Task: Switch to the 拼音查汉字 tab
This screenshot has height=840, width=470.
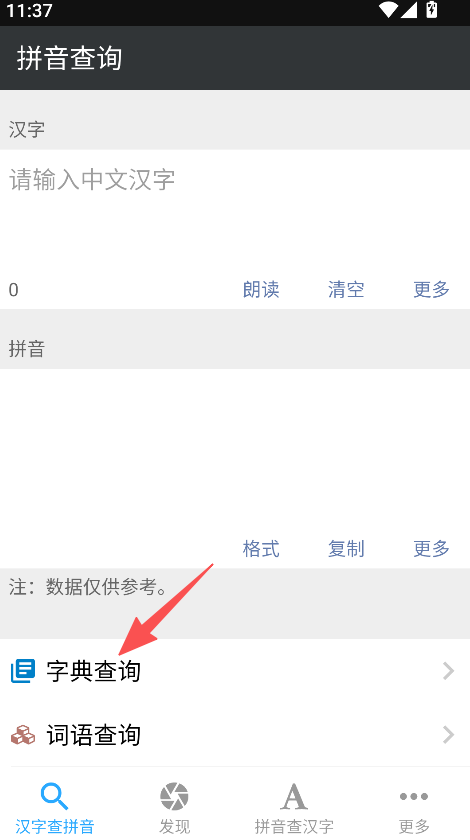Action: [294, 804]
